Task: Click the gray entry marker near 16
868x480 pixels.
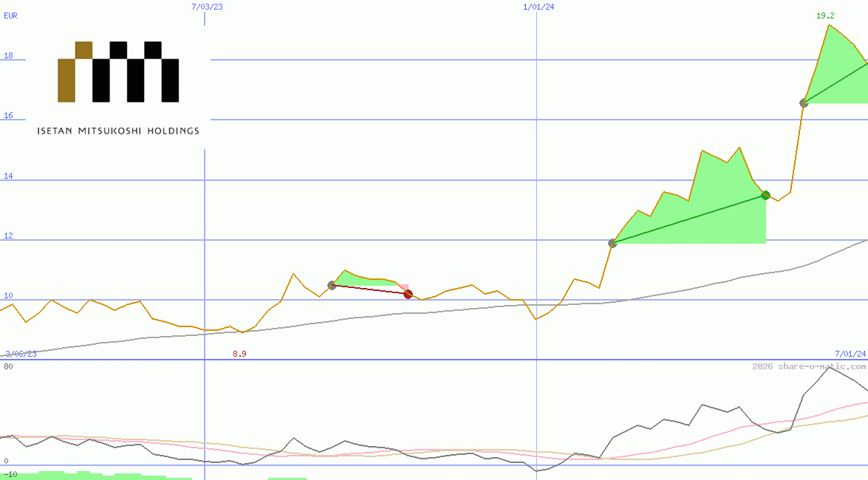Action: (x=803, y=103)
